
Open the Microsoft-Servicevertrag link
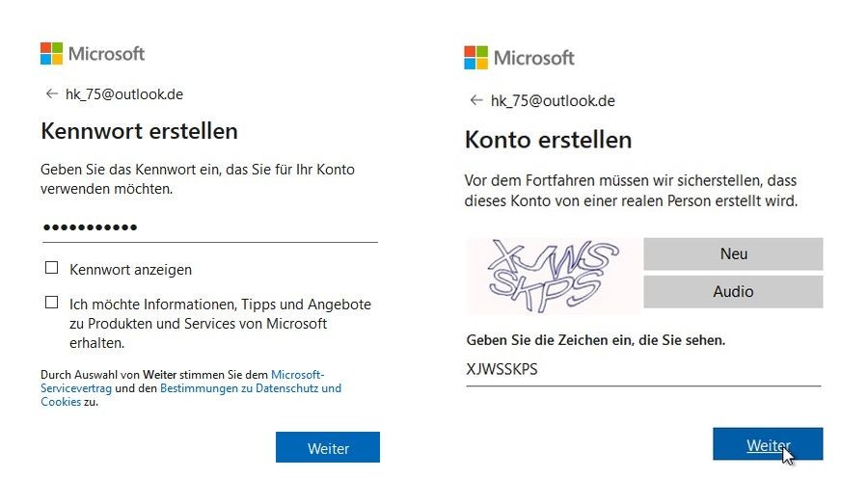(182, 382)
